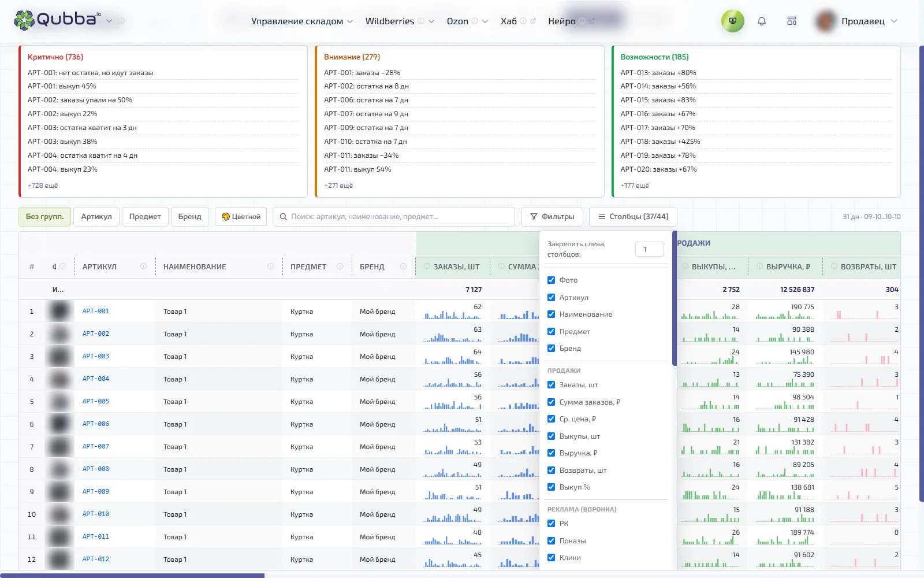This screenshot has width=924, height=578.
Task: Click the pinned columns count input
Action: pyautogui.click(x=650, y=249)
